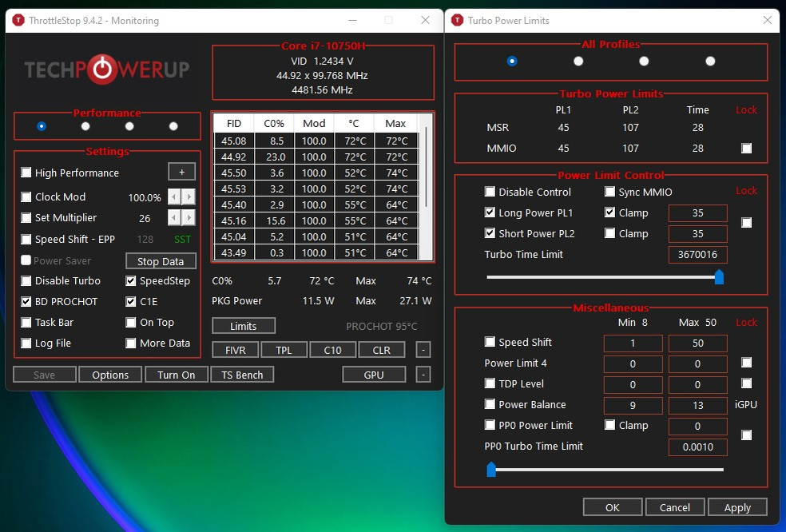Click the Power Balance iGPU field showing 13
Screen dimensions: 786x532
pyautogui.click(x=698, y=405)
